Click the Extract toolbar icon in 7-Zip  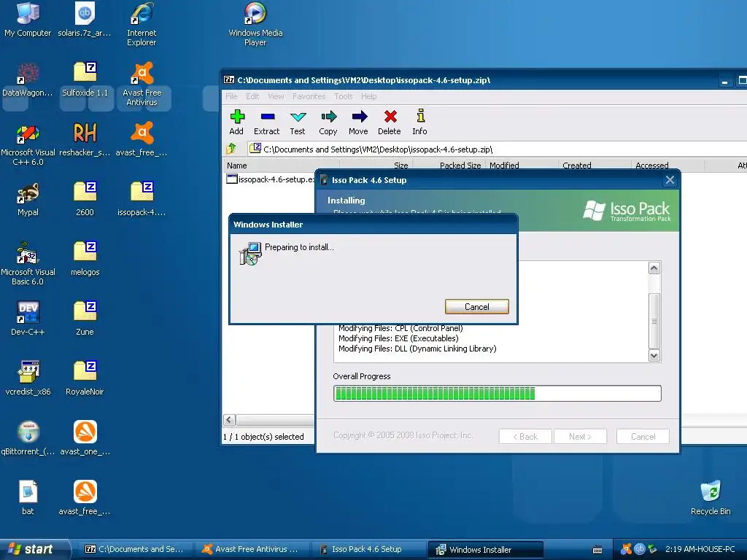pos(267,122)
